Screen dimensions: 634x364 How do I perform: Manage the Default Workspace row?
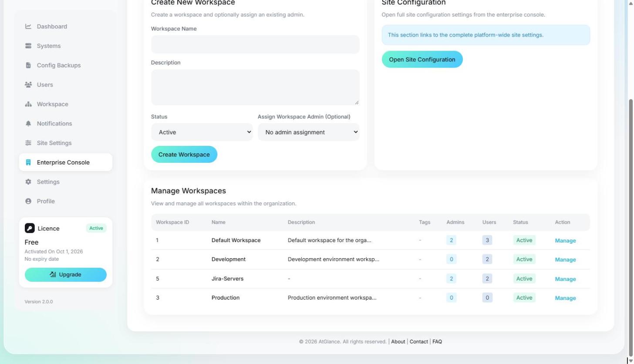[x=565, y=241]
